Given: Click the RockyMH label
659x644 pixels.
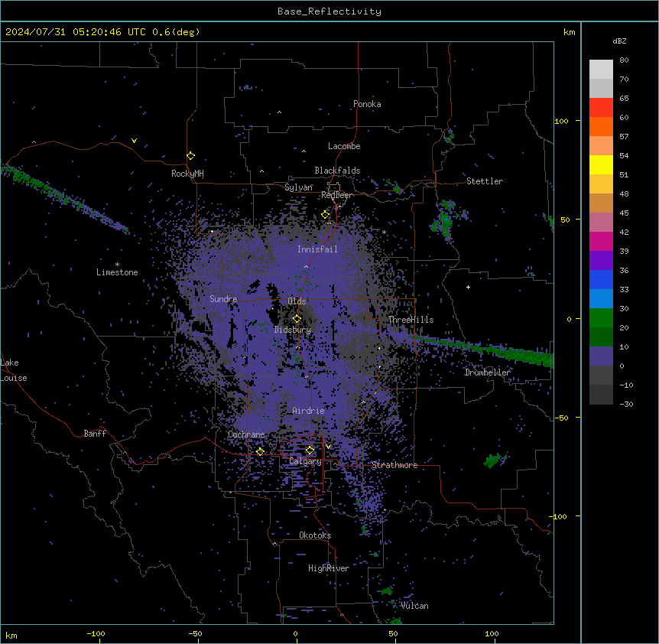Looking at the screenshot, I should 187,174.
